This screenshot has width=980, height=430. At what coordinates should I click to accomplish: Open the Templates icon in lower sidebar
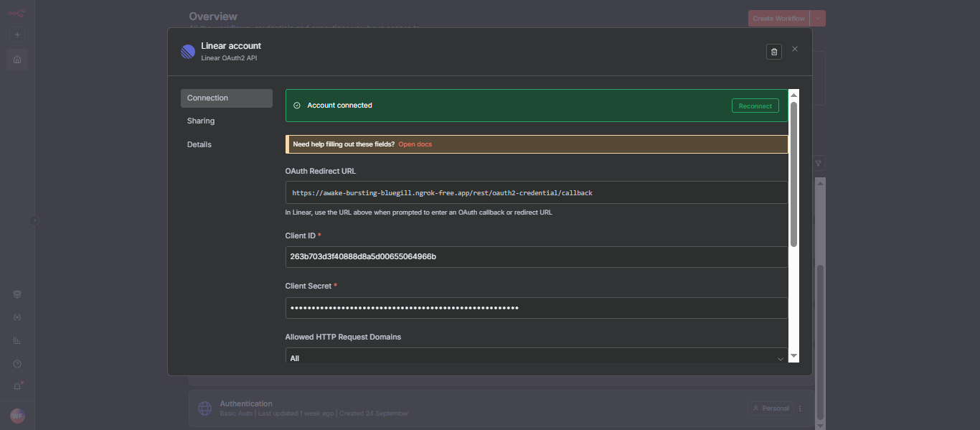tap(17, 294)
